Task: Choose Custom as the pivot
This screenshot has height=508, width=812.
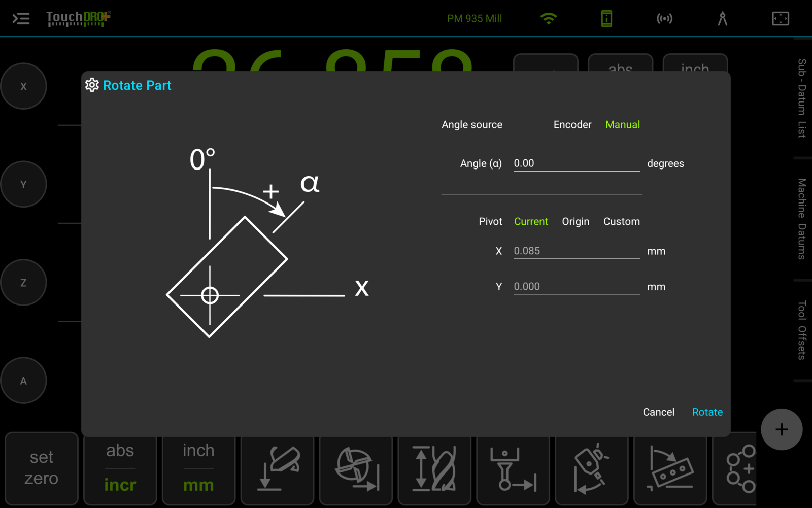Action: (622, 222)
